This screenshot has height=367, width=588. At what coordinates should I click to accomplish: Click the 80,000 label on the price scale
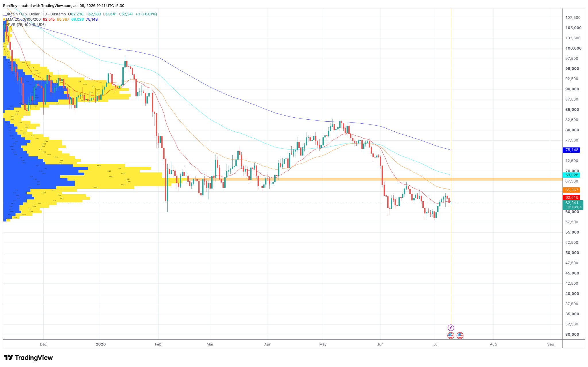tap(572, 130)
